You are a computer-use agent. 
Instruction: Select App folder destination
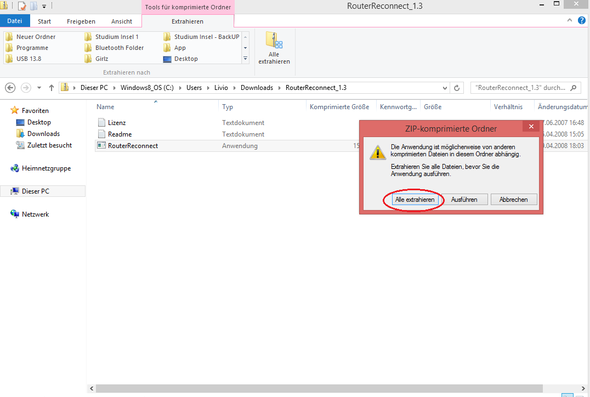click(x=175, y=48)
